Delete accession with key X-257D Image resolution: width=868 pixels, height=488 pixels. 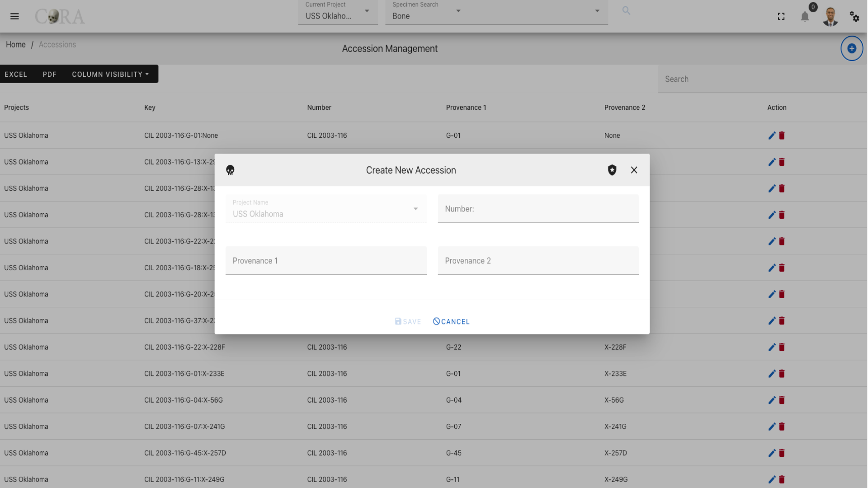pos(782,453)
